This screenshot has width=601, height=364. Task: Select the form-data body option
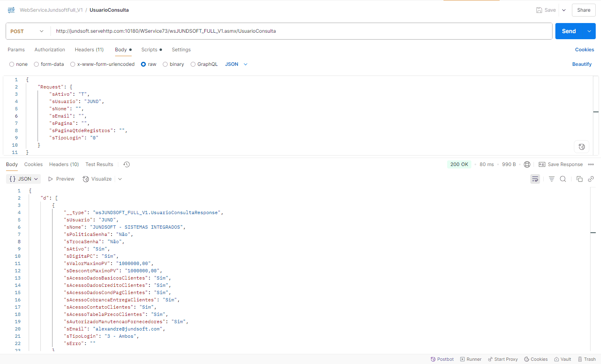(36, 64)
